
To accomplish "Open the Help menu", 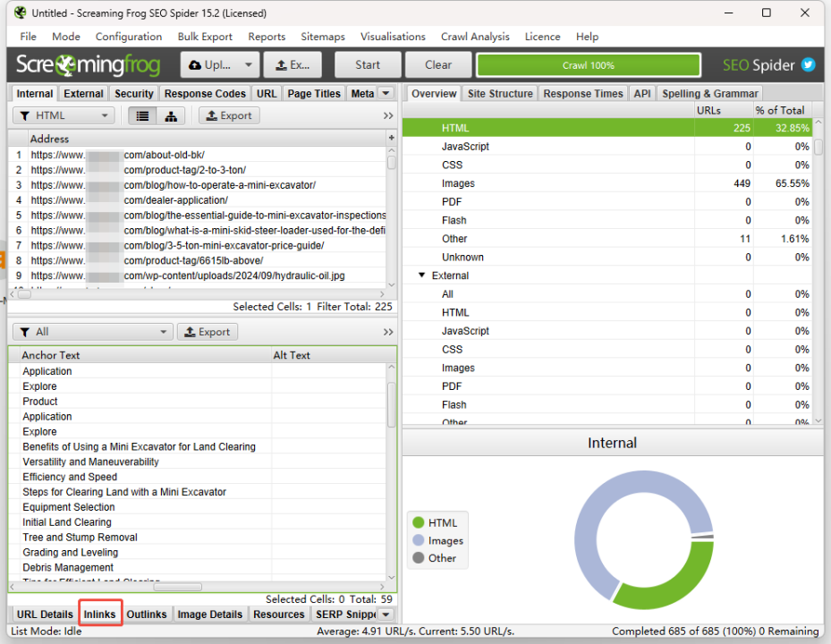I will click(x=587, y=37).
